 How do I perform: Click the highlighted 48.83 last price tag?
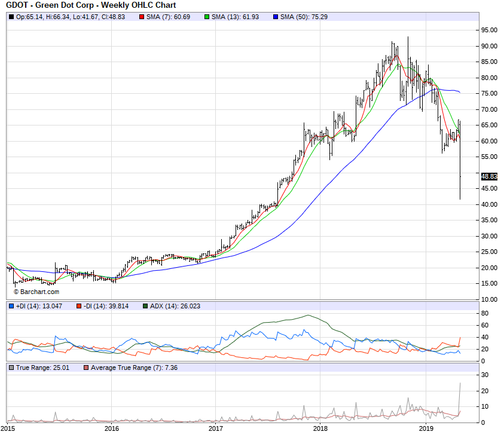pyautogui.click(x=489, y=176)
